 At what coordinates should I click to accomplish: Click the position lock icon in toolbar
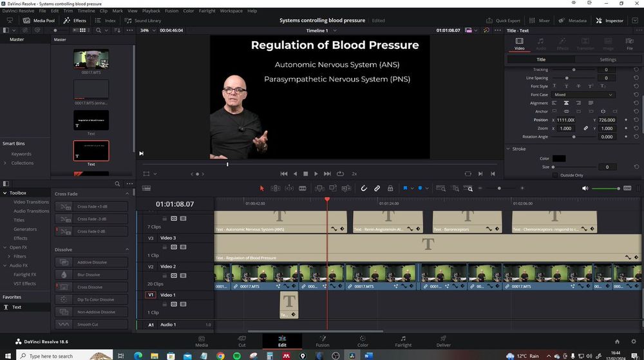click(x=390, y=188)
